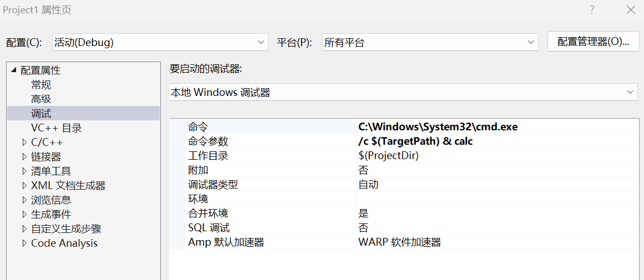
Task: Expand the C/C++ tree node arrow
Action: (24, 142)
